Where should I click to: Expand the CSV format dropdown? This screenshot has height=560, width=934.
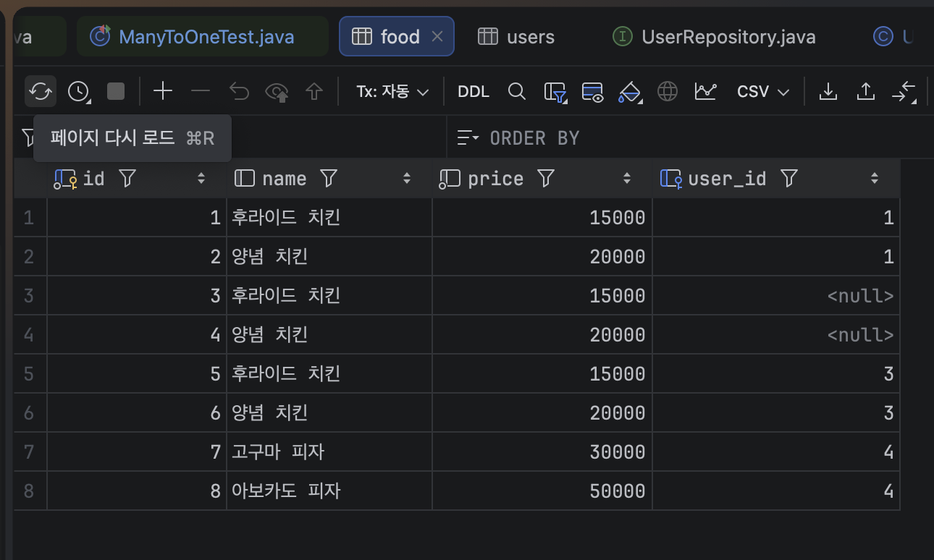coord(762,92)
